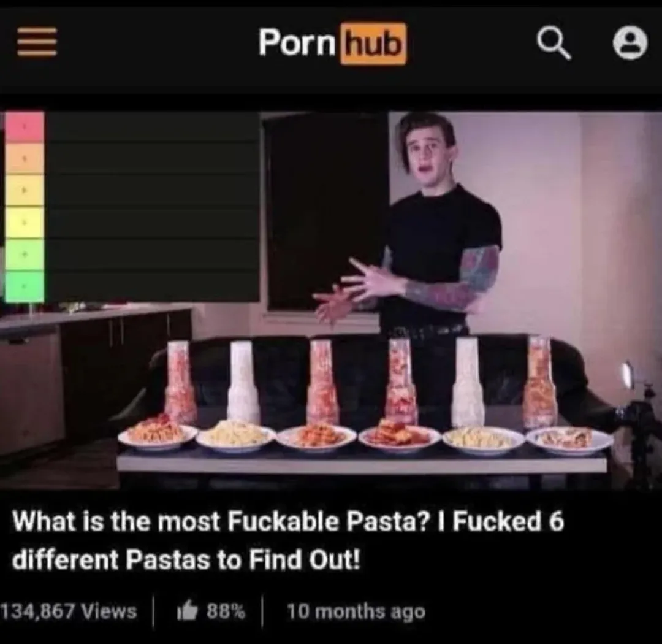Click the 10 months ago timestamp
Viewport: 662px width, 644px height.
(x=356, y=611)
